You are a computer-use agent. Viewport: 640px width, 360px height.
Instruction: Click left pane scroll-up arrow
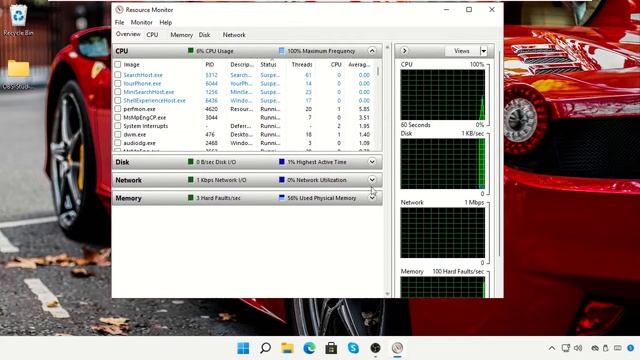click(387, 48)
